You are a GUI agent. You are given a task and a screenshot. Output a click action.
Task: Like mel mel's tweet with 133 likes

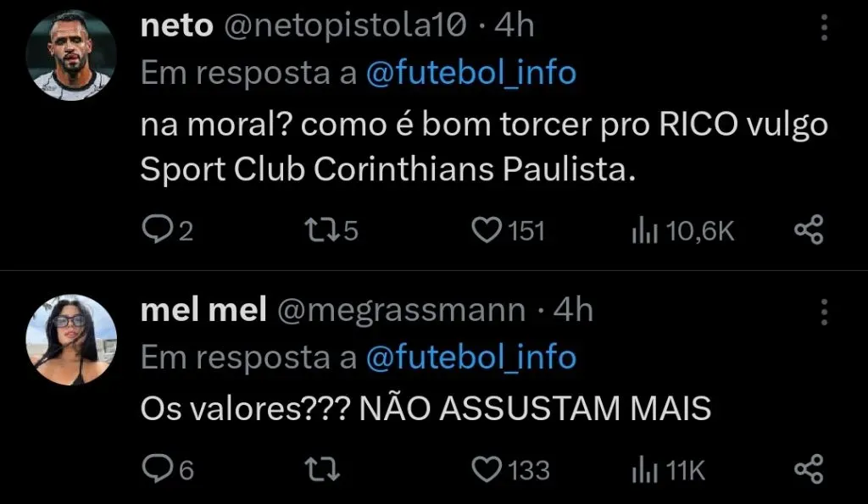click(487, 468)
